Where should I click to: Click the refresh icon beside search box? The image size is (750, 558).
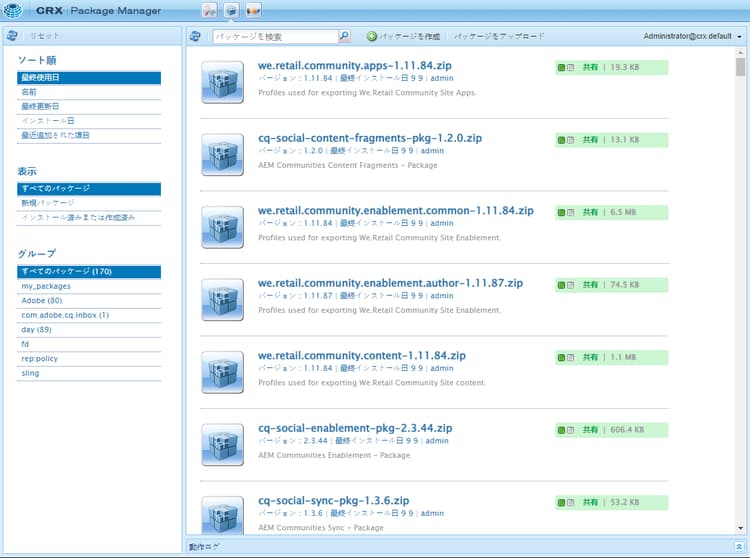195,36
